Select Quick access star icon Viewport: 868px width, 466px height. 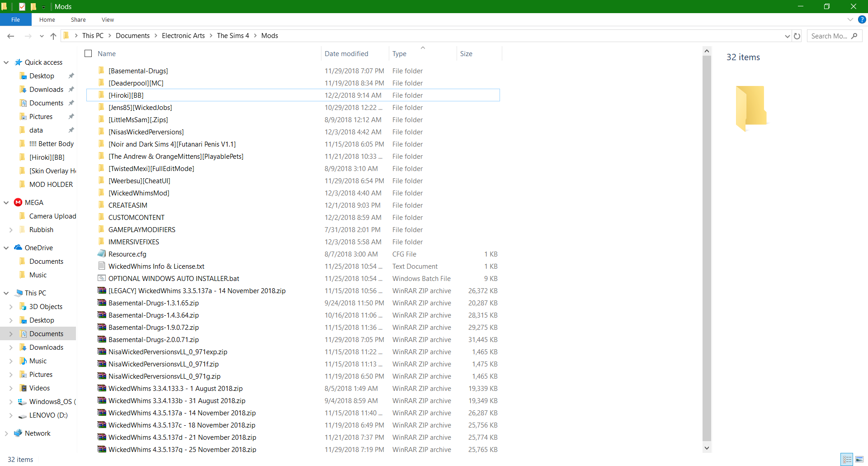click(x=19, y=62)
